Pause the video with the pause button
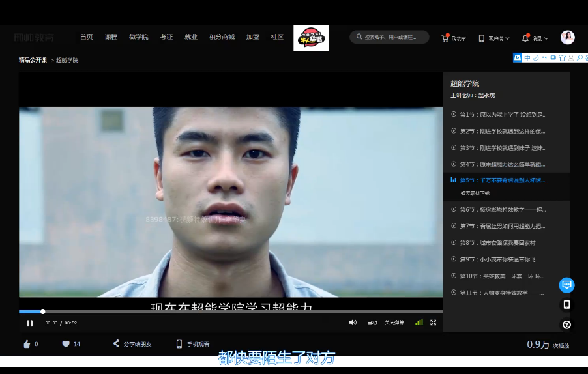Screen dimensions: 588x374 coord(29,323)
